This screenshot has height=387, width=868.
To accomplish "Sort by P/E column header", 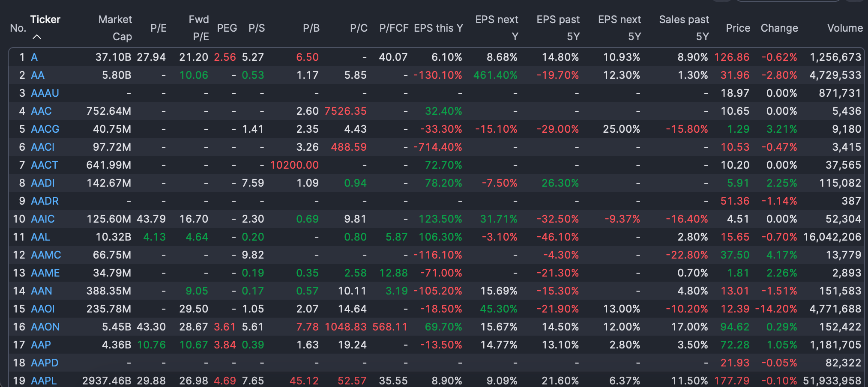I will click(158, 28).
